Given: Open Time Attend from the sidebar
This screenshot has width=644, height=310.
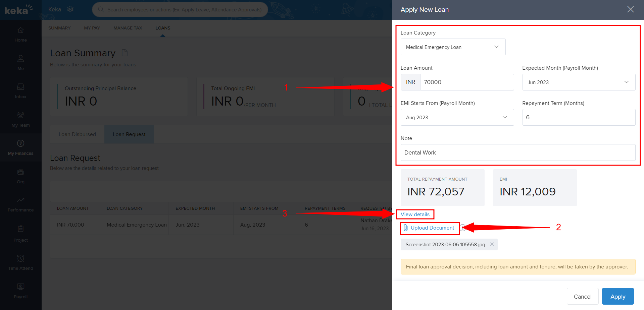Looking at the screenshot, I should (20, 262).
